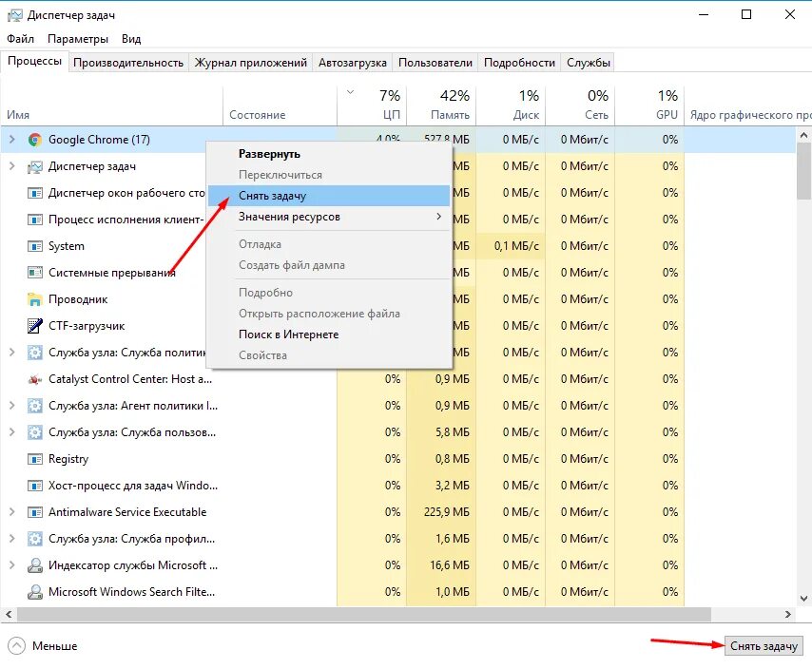Viewport: 812px width, 669px height.
Task: Switch to the Автозагрузка tab
Action: click(352, 63)
